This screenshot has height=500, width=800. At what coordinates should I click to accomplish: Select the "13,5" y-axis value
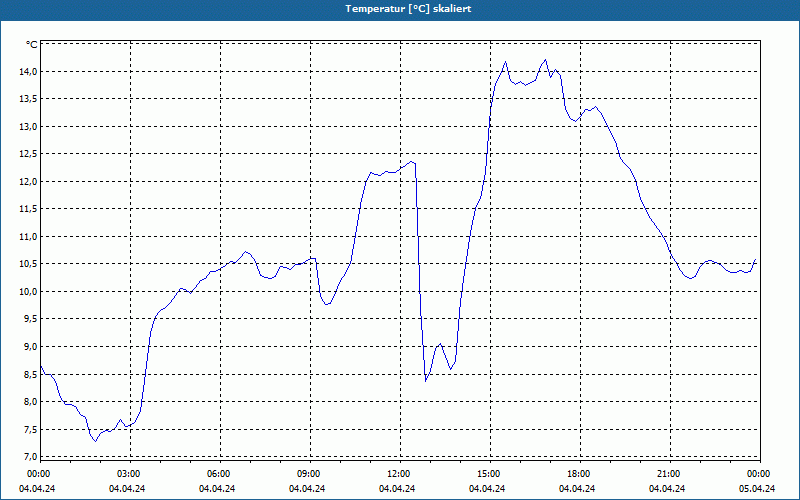pos(29,99)
